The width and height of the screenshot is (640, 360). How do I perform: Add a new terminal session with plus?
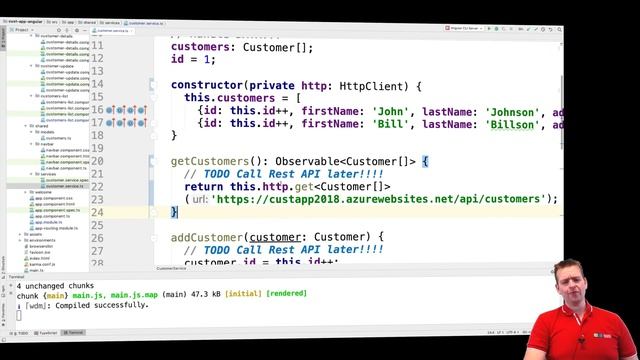pos(11,286)
